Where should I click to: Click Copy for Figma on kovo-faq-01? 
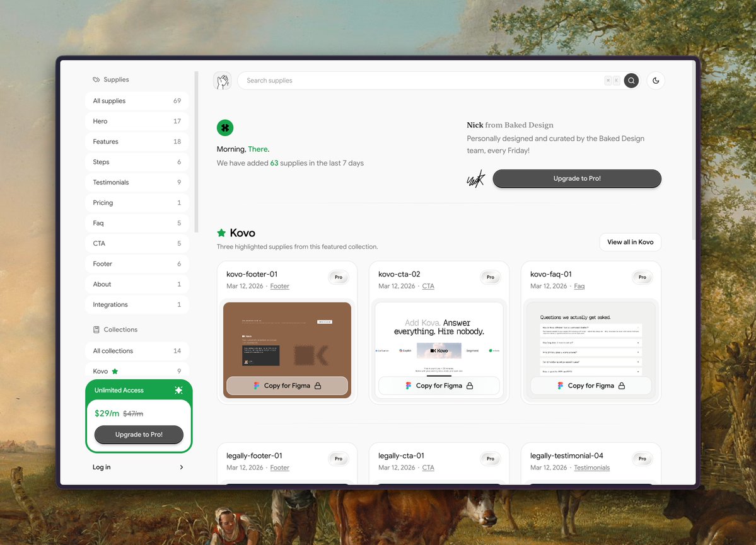[x=591, y=386]
